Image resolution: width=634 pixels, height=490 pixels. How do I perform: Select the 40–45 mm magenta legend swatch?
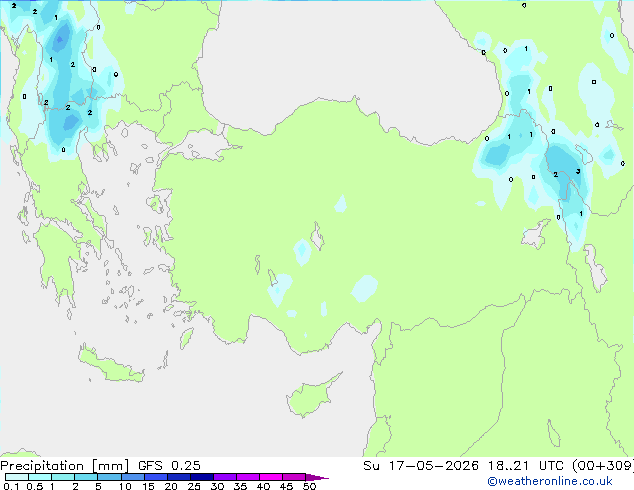pos(271,477)
